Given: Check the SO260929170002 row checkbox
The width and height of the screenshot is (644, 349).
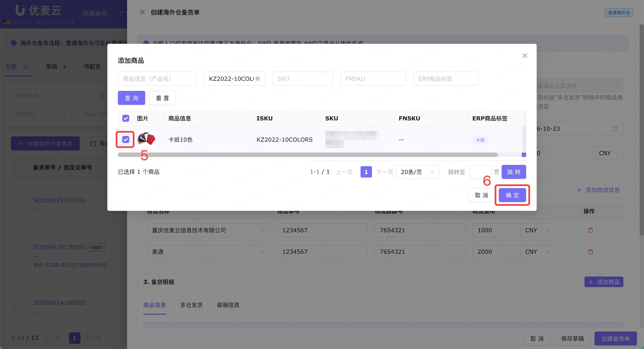Looking at the screenshot, I should (x=18, y=204).
